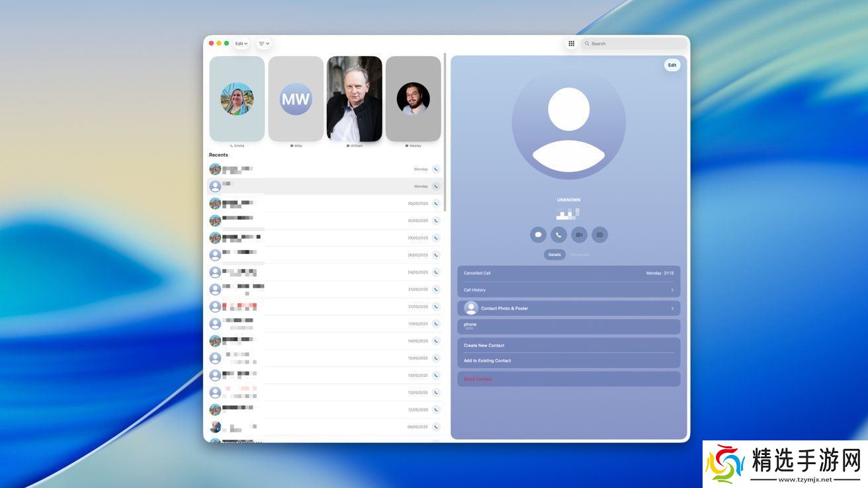Select the William favorite contact card
The width and height of the screenshot is (868, 488).
[354, 99]
